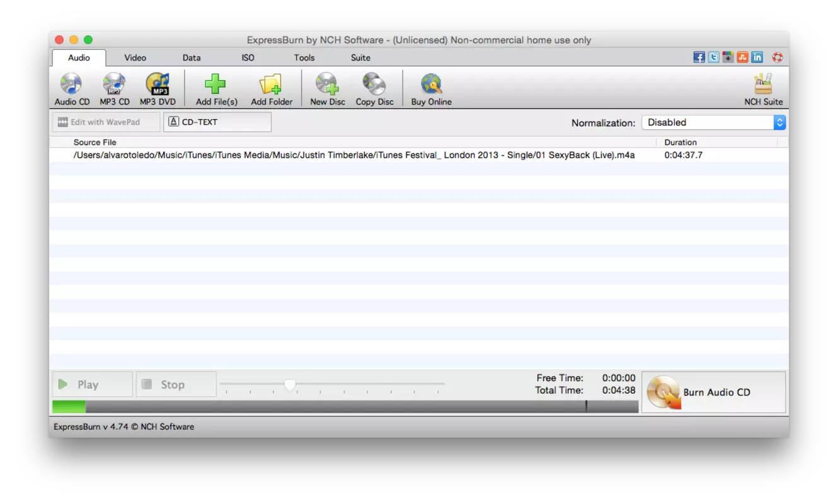The width and height of the screenshot is (838, 504).
Task: Share on Google Plus
Action: coord(728,57)
